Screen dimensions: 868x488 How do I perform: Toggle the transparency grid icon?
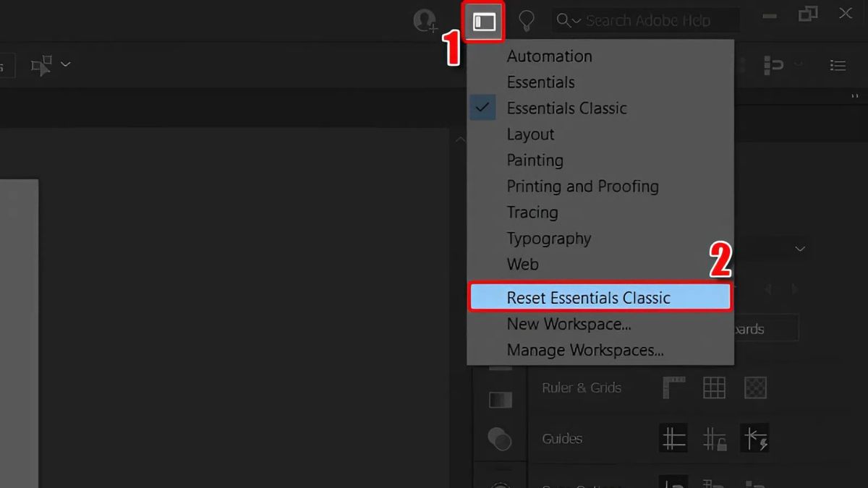(x=755, y=388)
